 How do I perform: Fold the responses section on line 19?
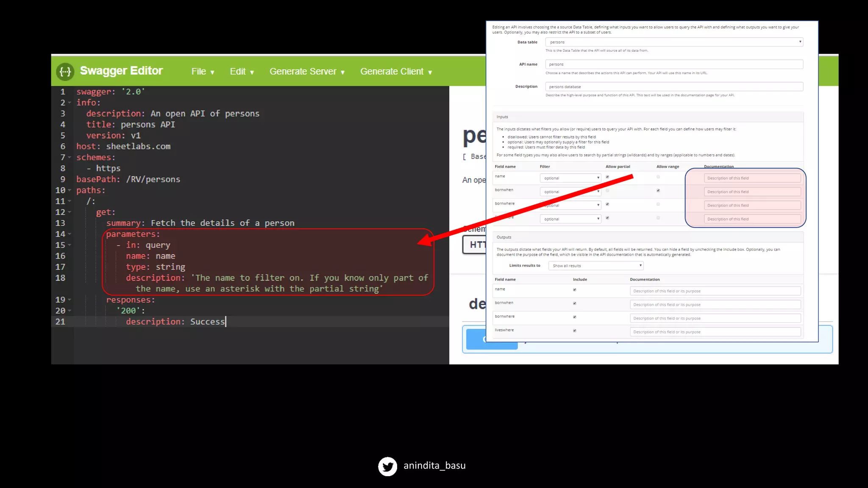[70, 300]
